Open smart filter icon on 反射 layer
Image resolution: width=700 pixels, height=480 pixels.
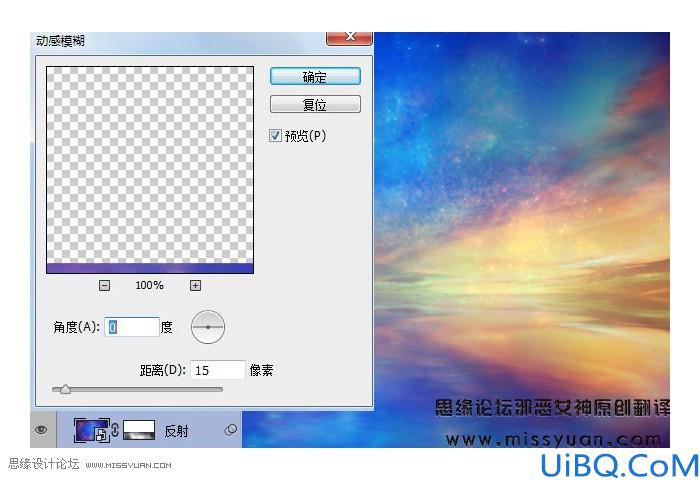(x=231, y=430)
